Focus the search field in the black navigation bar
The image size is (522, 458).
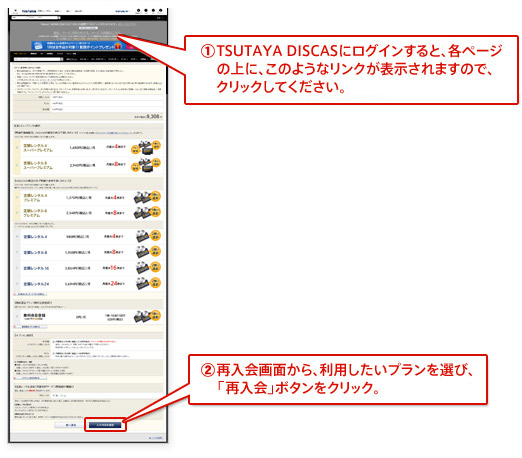tap(37, 59)
